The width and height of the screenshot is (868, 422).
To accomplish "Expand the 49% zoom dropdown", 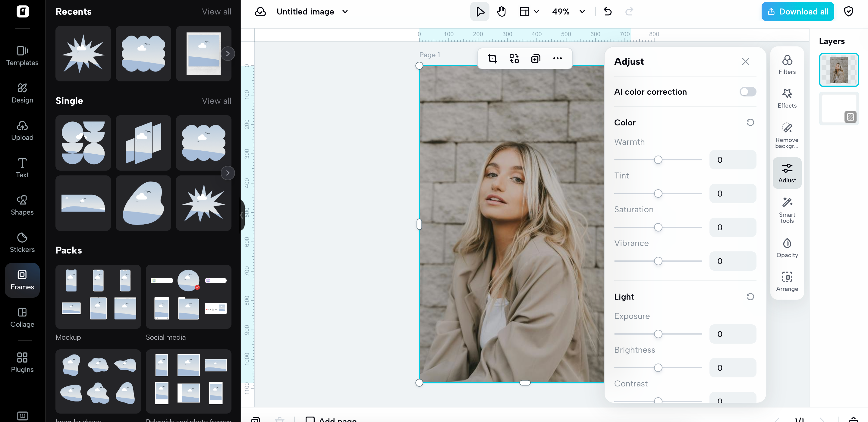I will point(582,11).
